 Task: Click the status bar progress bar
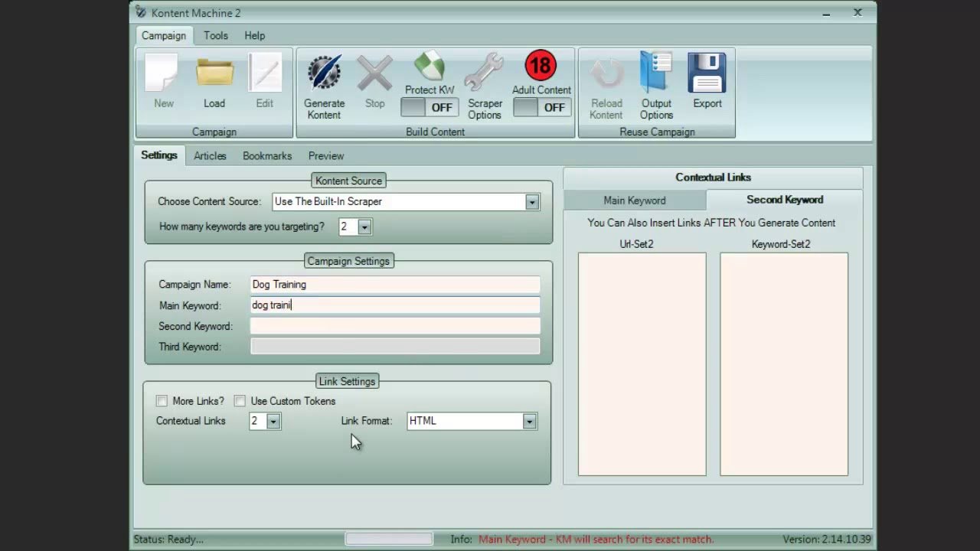[389, 539]
